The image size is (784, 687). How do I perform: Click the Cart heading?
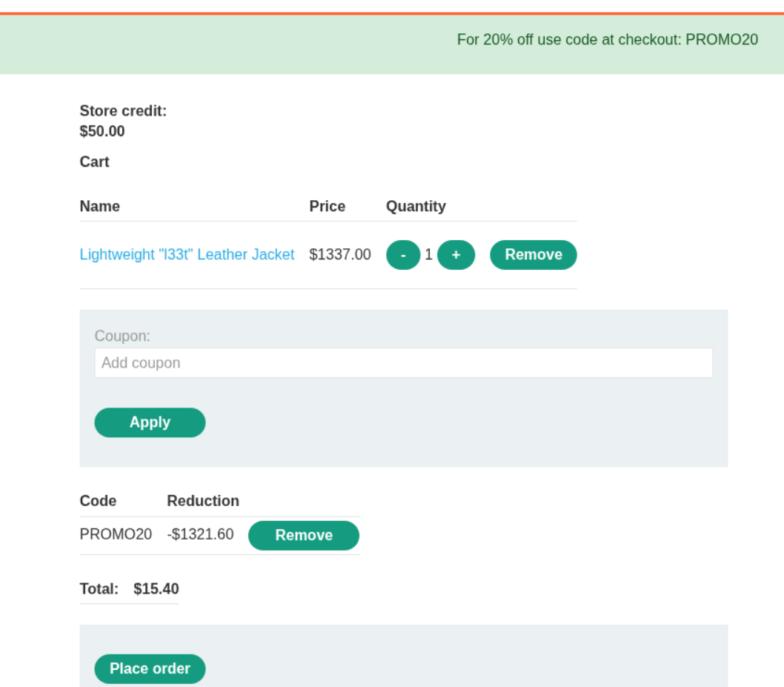94,162
